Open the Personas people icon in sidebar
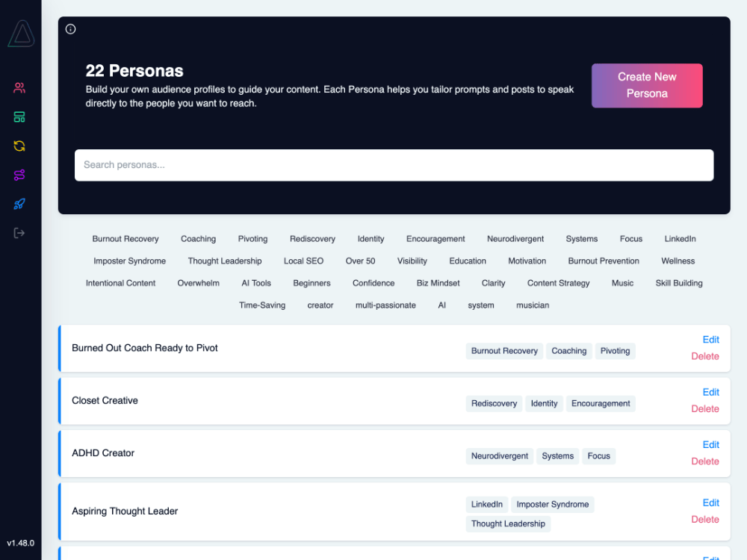This screenshot has width=747, height=560. (x=19, y=88)
